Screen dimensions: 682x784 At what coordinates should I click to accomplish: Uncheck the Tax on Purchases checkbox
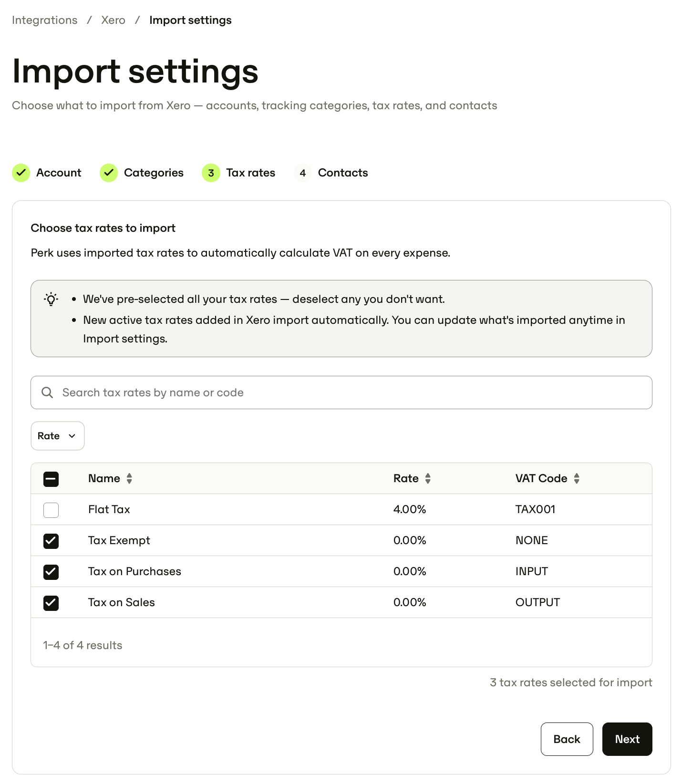(51, 572)
